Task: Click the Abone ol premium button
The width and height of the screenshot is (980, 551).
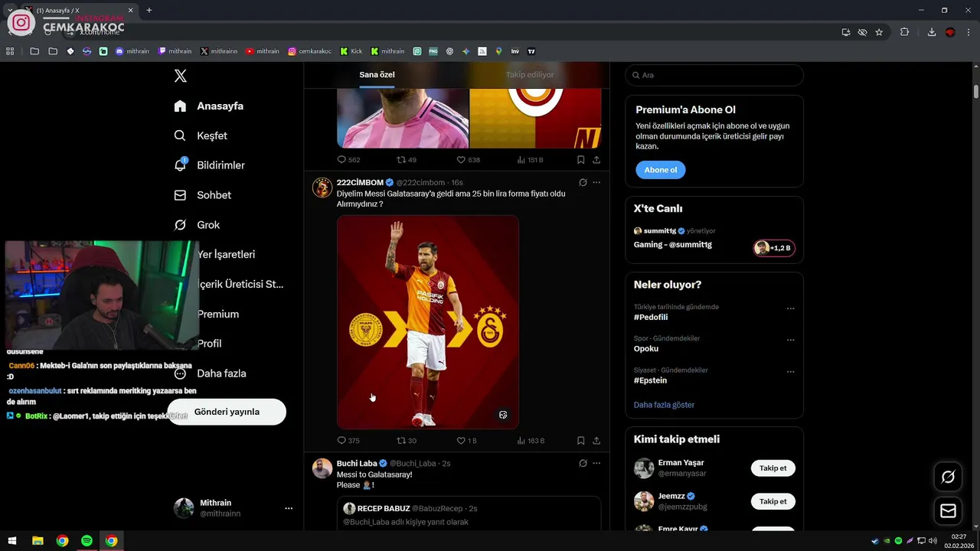Action: click(660, 170)
